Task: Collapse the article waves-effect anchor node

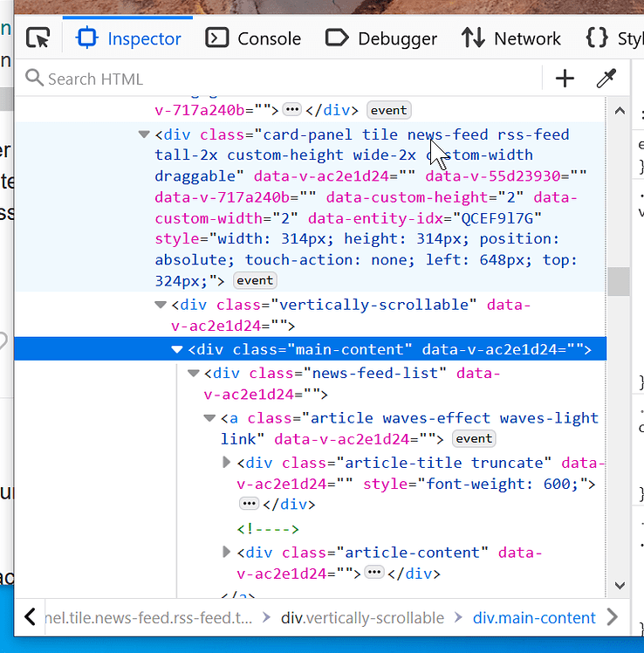Action: [209, 417]
